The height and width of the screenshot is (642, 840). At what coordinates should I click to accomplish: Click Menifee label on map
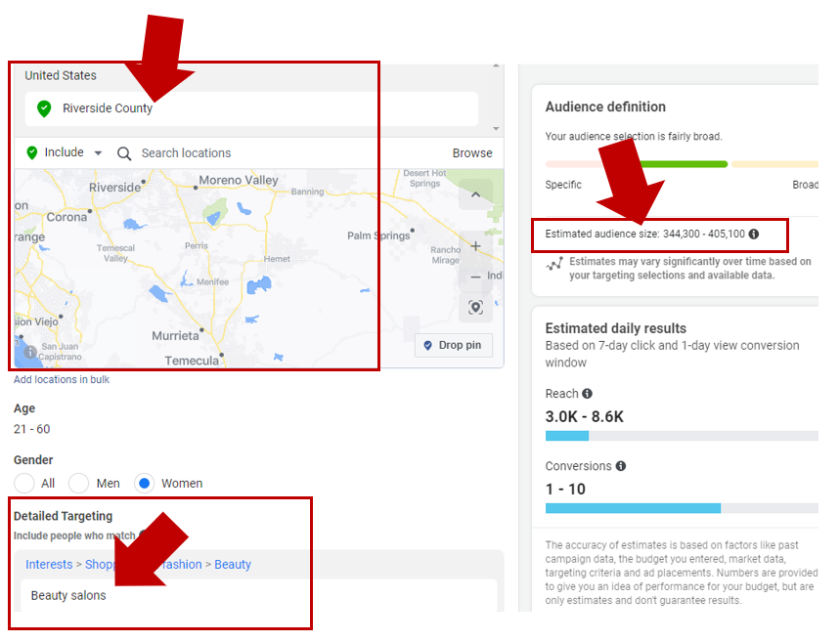tap(212, 282)
